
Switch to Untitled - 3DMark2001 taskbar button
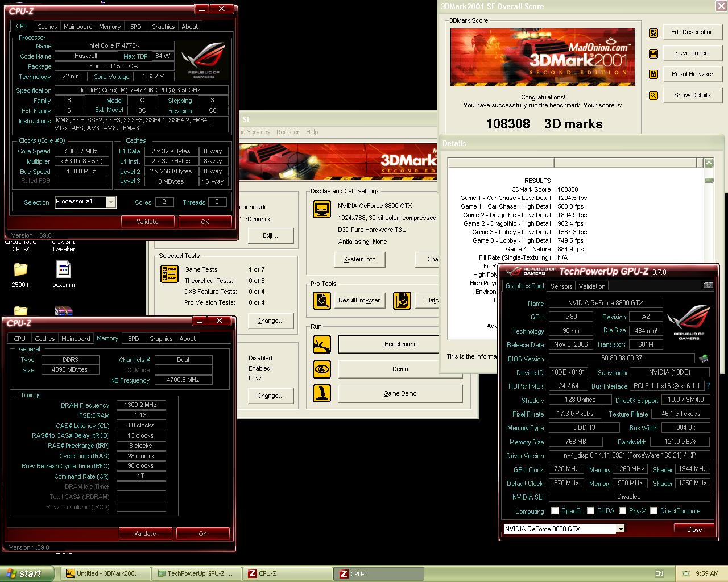[x=105, y=574]
